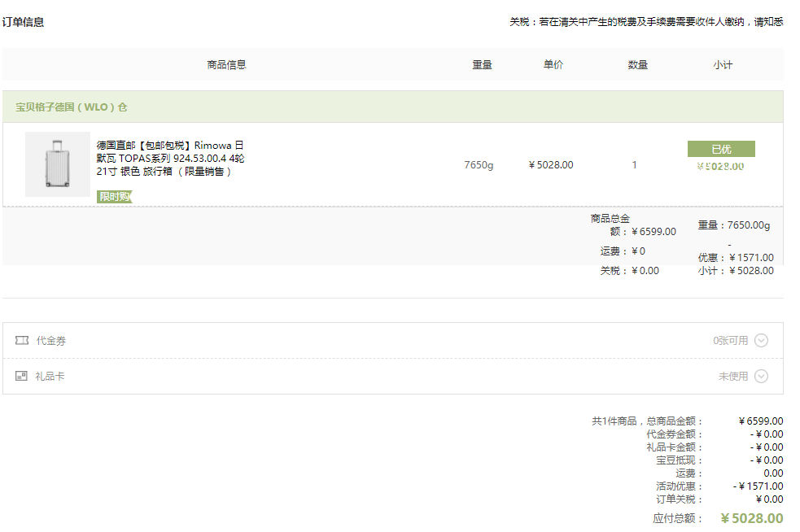Viewport: 800px width, 532px height.
Task: Click the 应付总额 label
Action: tap(678, 519)
